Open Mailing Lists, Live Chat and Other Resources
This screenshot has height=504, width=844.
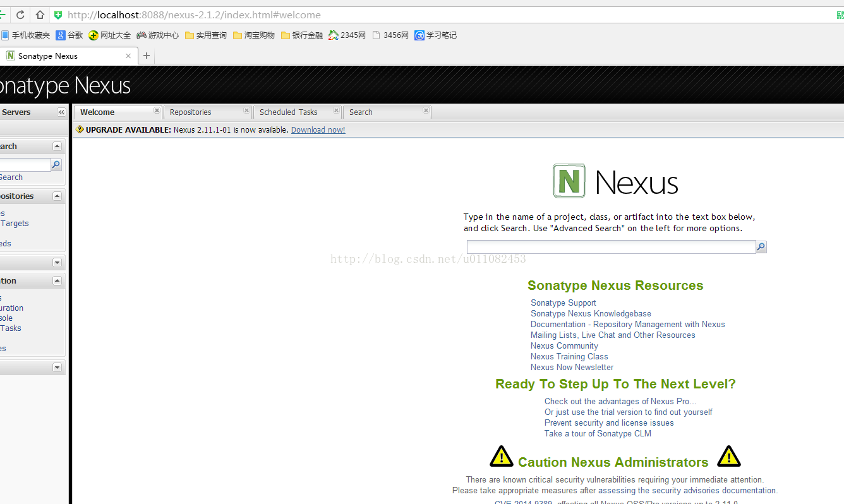coord(613,335)
